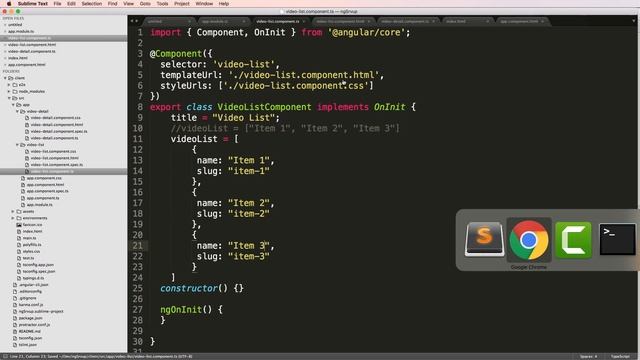
Task: Click the panel switcher icon in status bar
Action: (x=5, y=356)
